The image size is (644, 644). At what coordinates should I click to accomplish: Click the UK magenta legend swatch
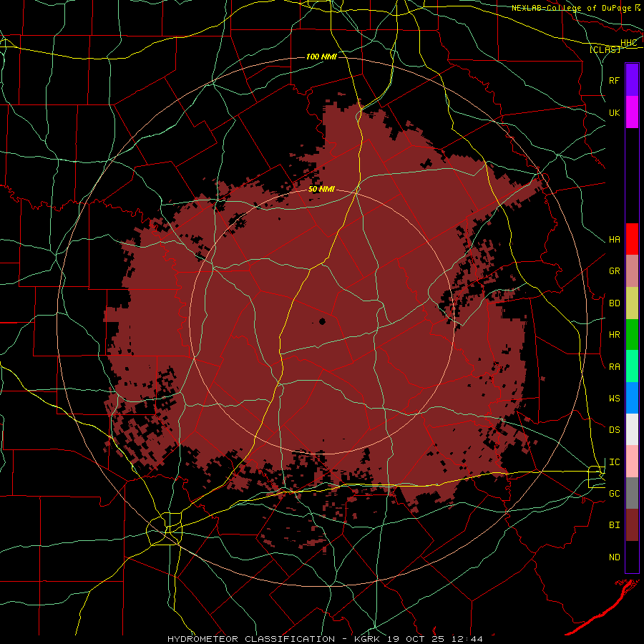pos(632,112)
